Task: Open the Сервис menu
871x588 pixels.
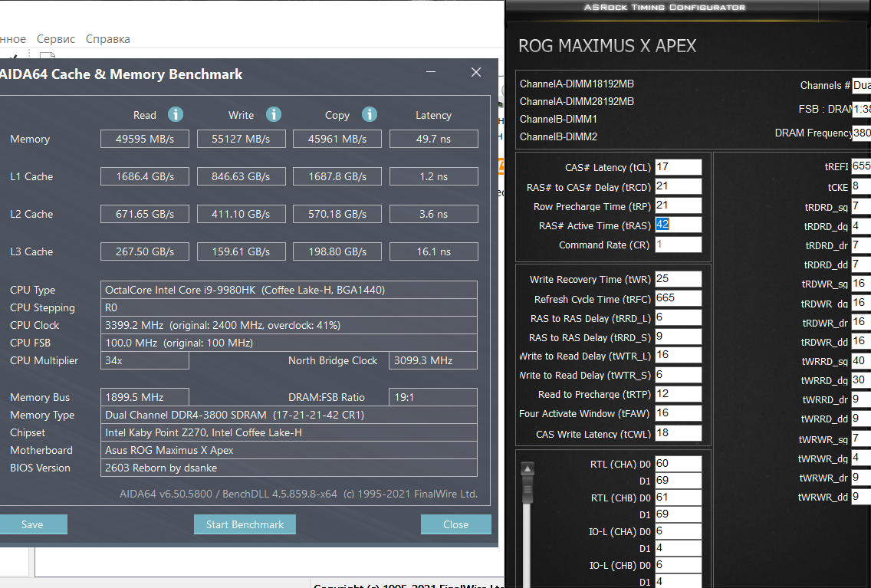Action: (55, 39)
